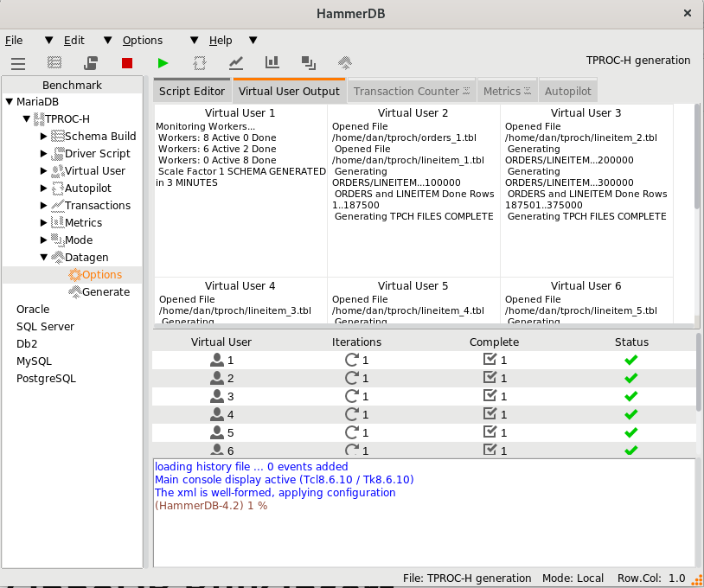
Task: Click the user icon for virtual user 5
Action: pyautogui.click(x=217, y=432)
